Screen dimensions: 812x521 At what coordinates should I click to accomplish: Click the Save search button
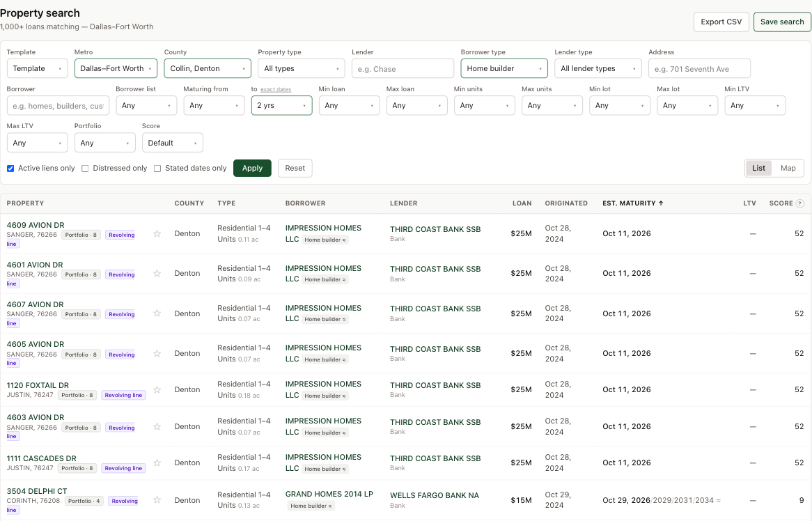782,22
